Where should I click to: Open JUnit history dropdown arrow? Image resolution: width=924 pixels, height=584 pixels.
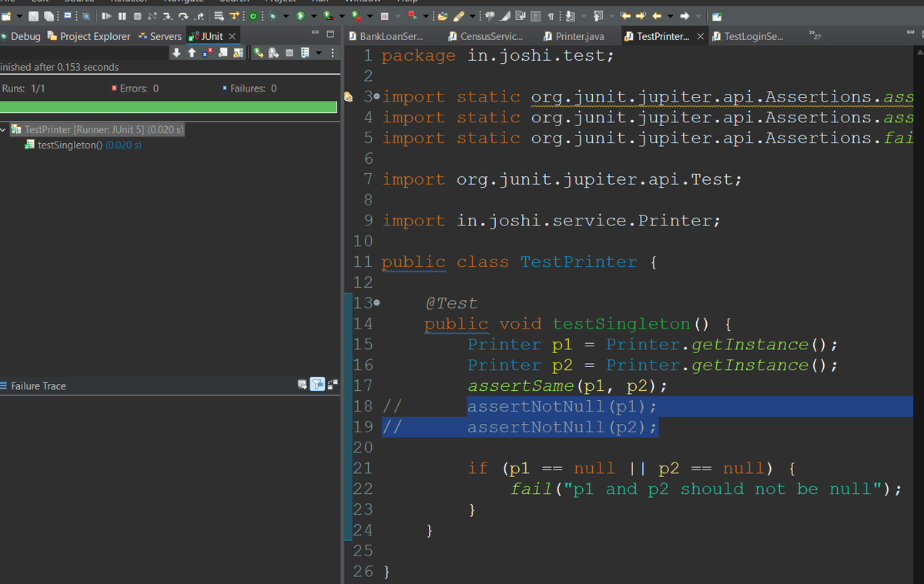[x=318, y=53]
